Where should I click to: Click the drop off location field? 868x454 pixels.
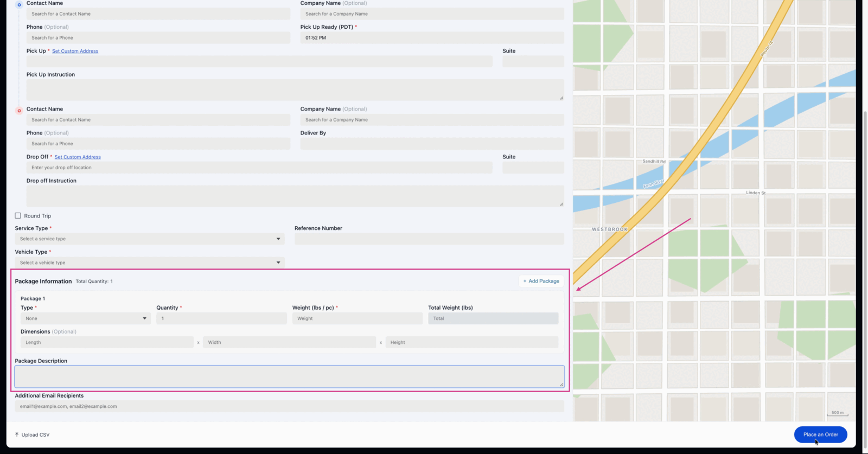pyautogui.click(x=259, y=168)
